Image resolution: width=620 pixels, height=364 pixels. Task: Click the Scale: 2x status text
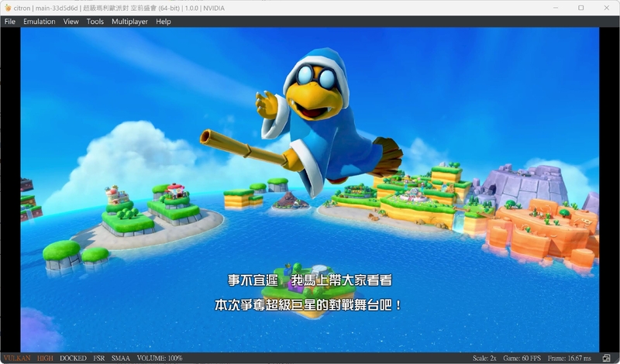(484, 358)
